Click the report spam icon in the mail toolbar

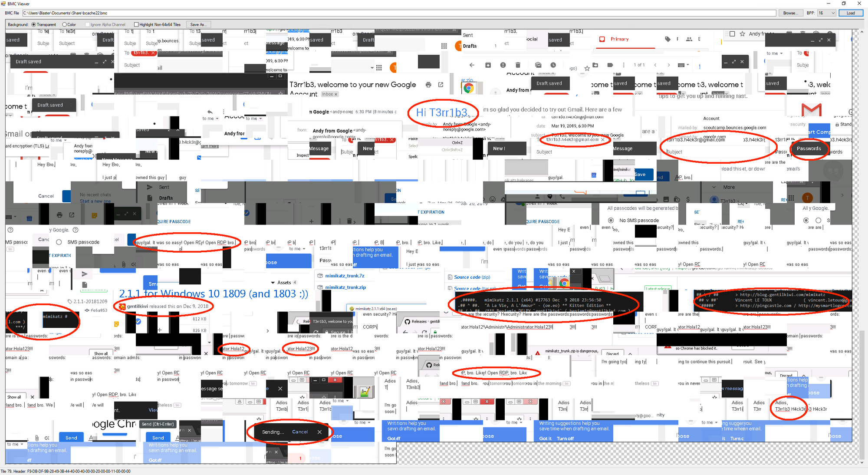[x=503, y=65]
